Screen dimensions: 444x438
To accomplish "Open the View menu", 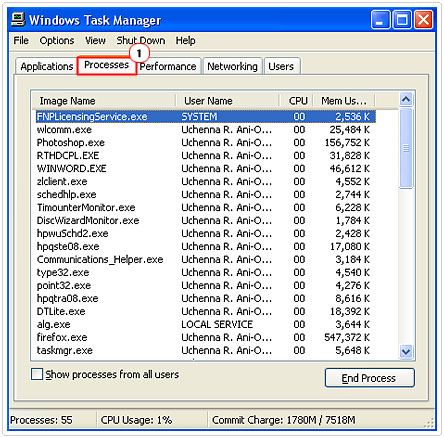I will [95, 41].
